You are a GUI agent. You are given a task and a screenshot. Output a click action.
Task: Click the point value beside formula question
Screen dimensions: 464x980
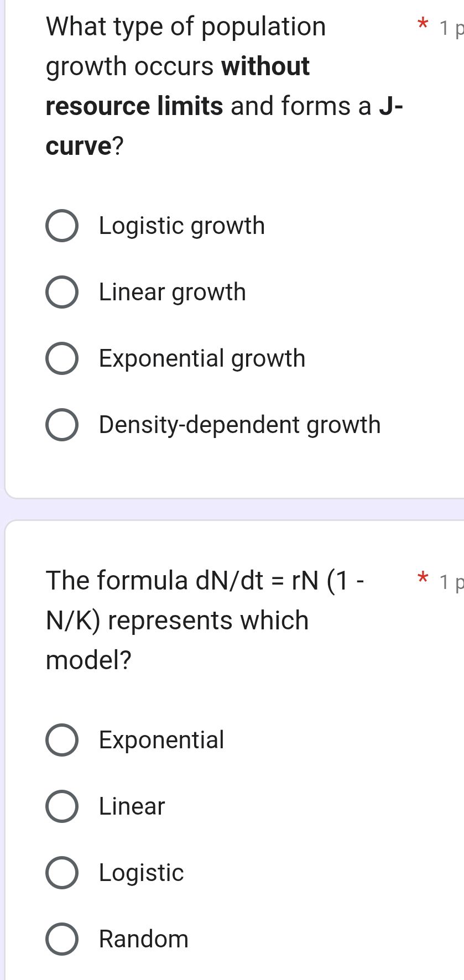(451, 582)
